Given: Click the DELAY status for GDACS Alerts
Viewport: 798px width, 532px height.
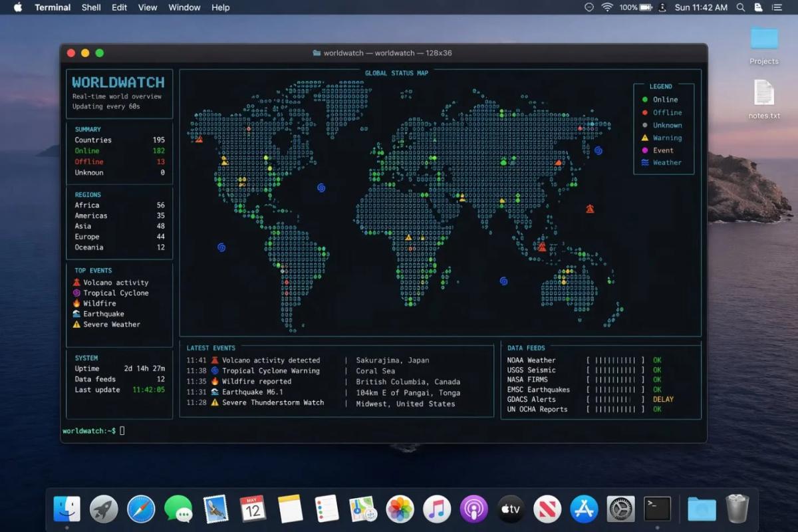Looking at the screenshot, I should click(x=663, y=400).
